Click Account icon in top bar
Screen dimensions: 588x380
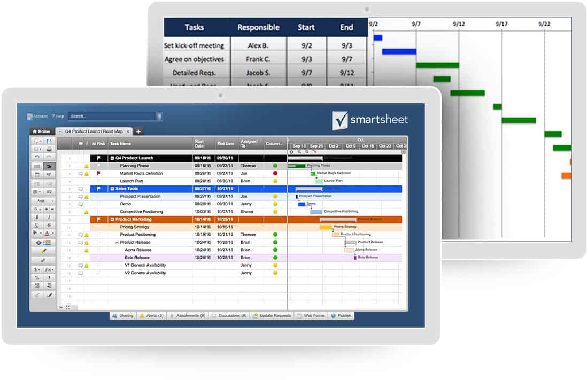coord(29,117)
